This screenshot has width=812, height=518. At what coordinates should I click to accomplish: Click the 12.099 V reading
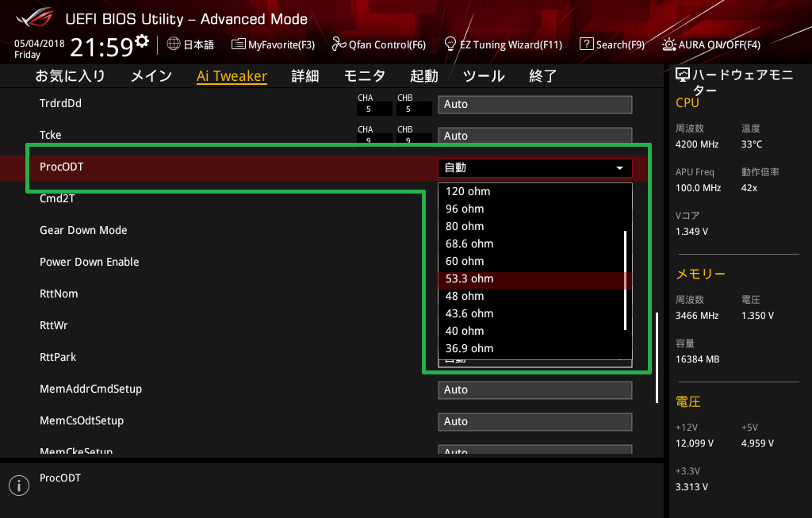694,443
